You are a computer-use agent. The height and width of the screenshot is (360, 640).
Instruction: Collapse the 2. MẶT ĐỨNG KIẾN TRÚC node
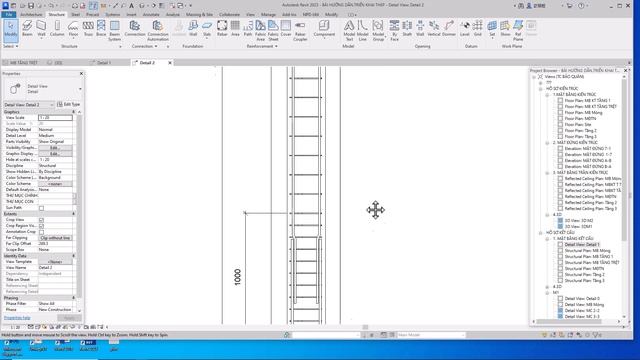tap(547, 143)
